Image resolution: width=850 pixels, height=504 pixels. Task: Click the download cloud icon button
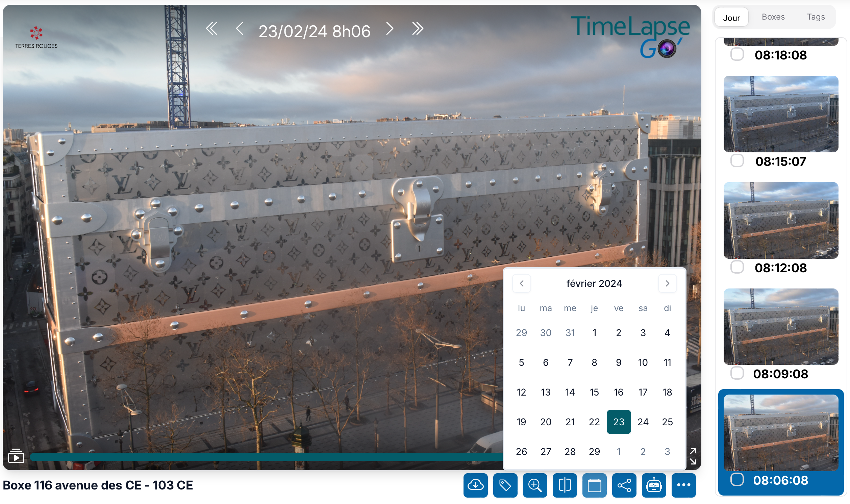(475, 485)
